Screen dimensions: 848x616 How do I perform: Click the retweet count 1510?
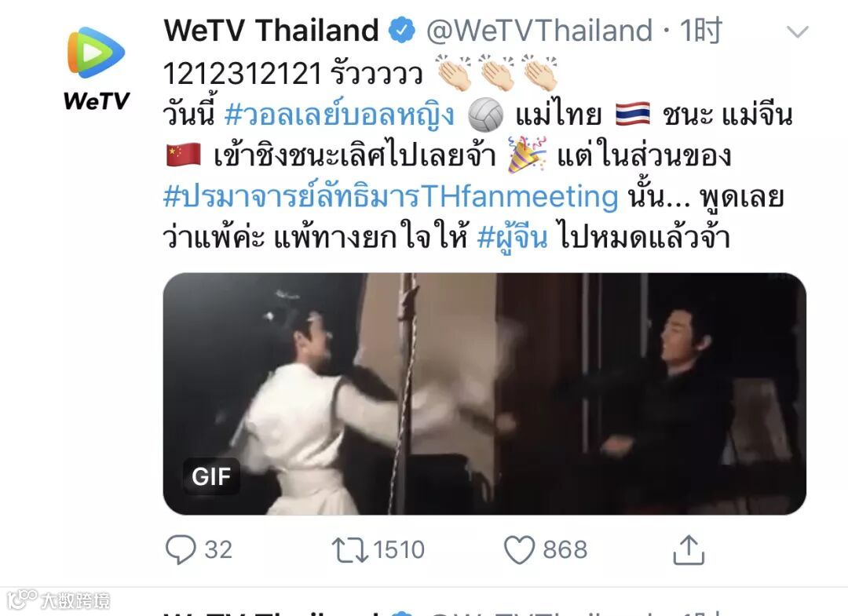[399, 549]
